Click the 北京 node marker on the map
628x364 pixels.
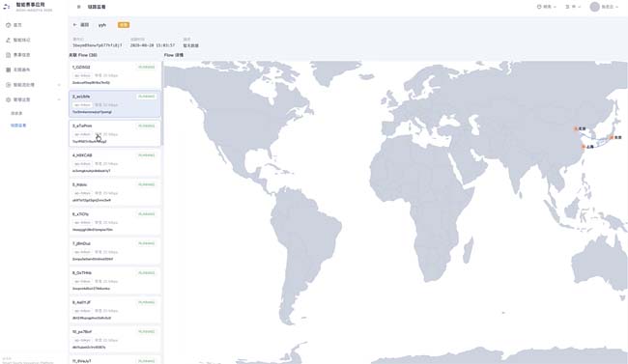pyautogui.click(x=576, y=129)
